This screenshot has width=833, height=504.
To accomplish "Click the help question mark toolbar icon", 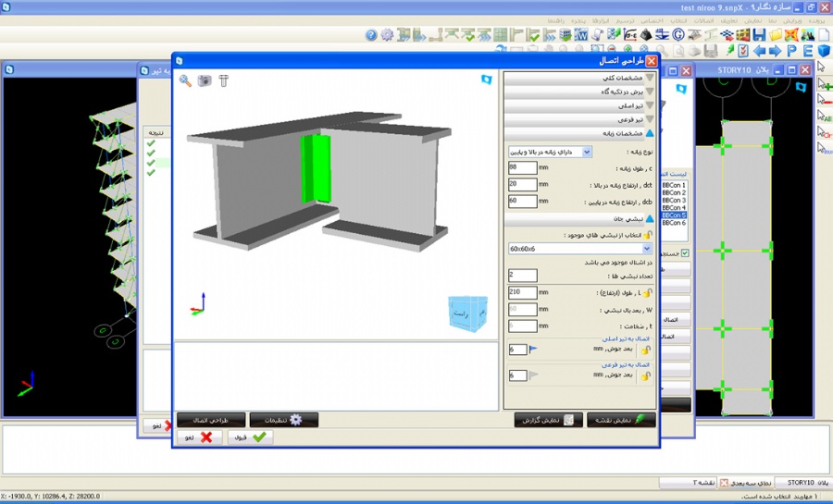I will click(x=371, y=35).
